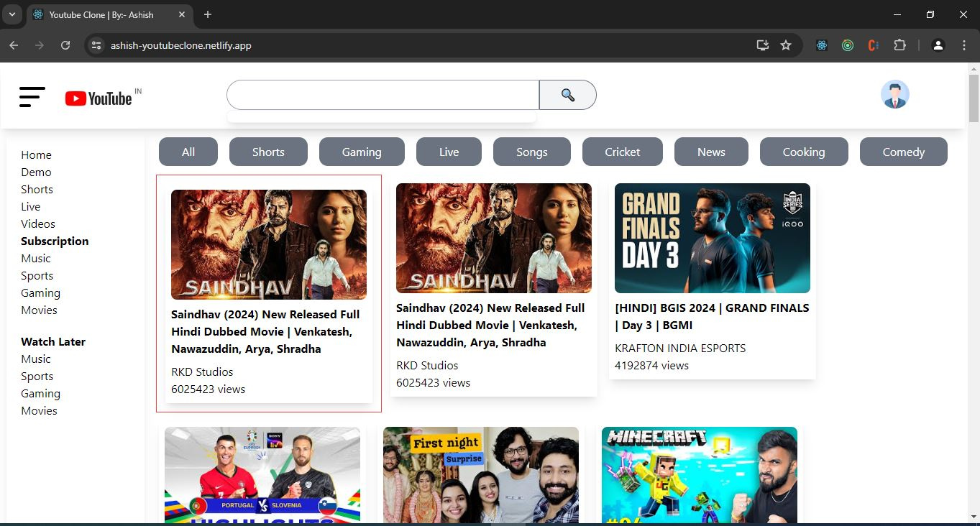Screen dimensions: 980x526
Task: Open Movies under Subscription
Action: (x=39, y=310)
